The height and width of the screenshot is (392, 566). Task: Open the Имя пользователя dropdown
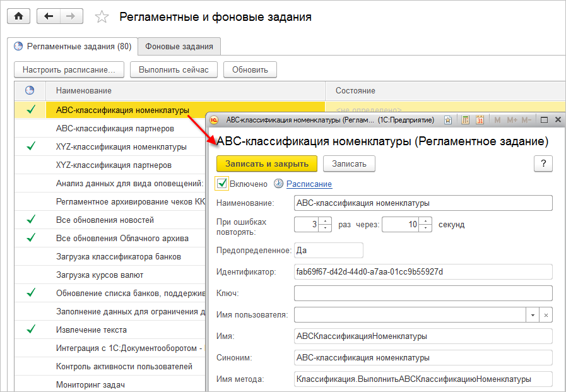532,314
